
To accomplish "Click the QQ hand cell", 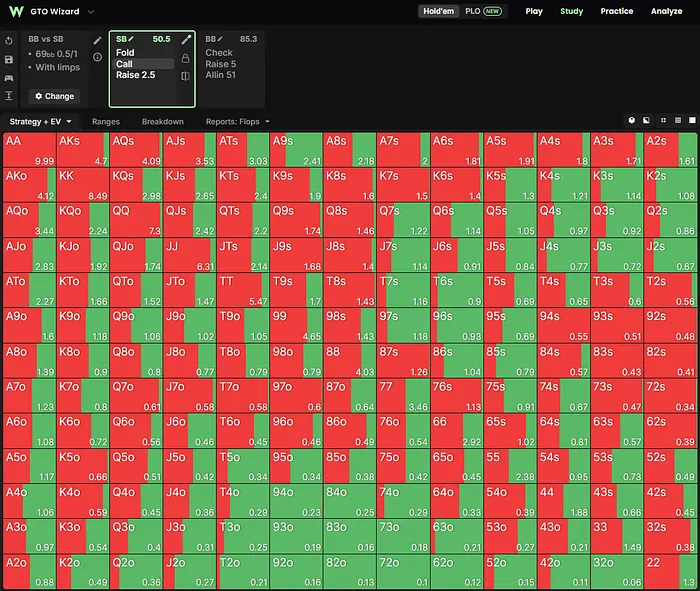I will [x=136, y=220].
